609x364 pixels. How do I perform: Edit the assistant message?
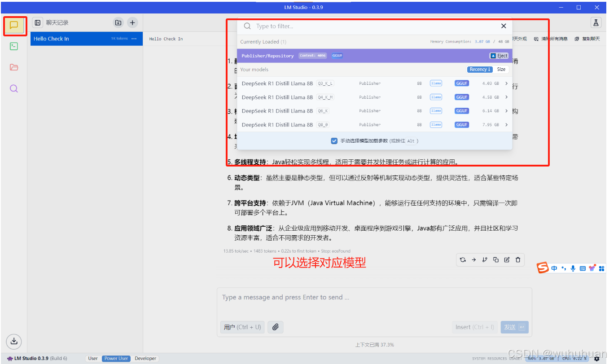(x=507, y=259)
